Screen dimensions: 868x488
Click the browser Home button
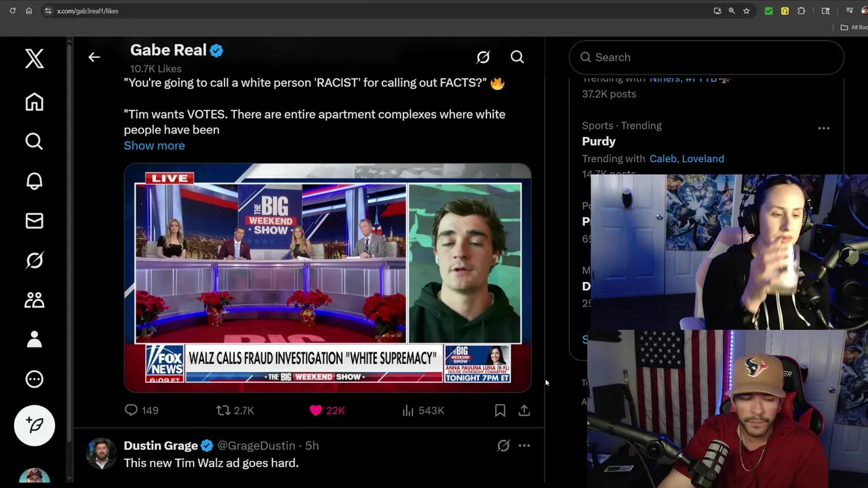(28, 11)
